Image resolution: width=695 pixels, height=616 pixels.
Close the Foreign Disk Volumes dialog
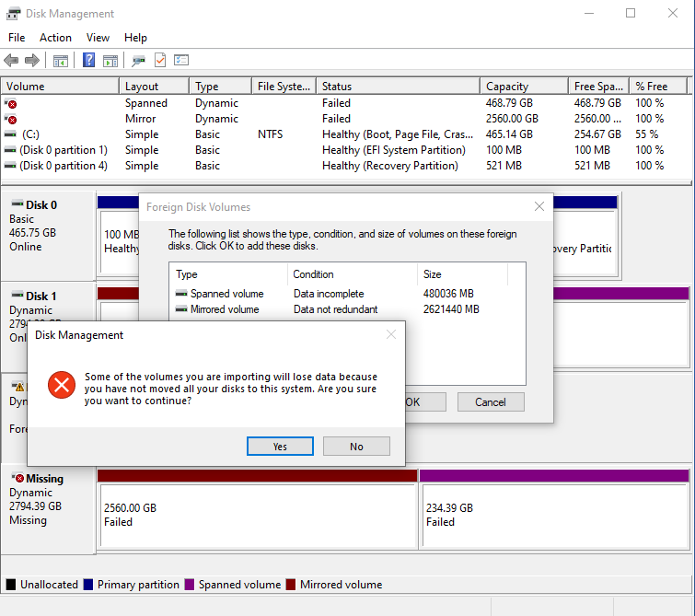(539, 206)
